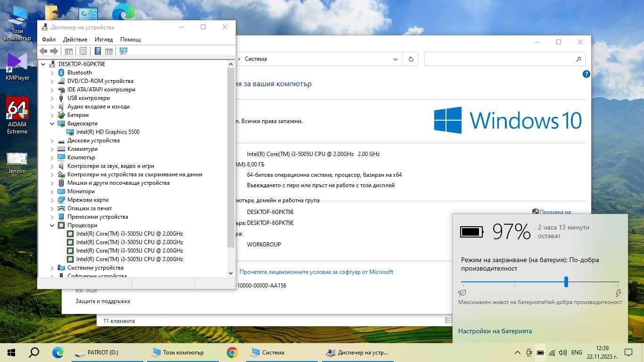Viewport: 644px width, 362px height.
Task: Expand Дискови устройства node
Action: tap(52, 140)
